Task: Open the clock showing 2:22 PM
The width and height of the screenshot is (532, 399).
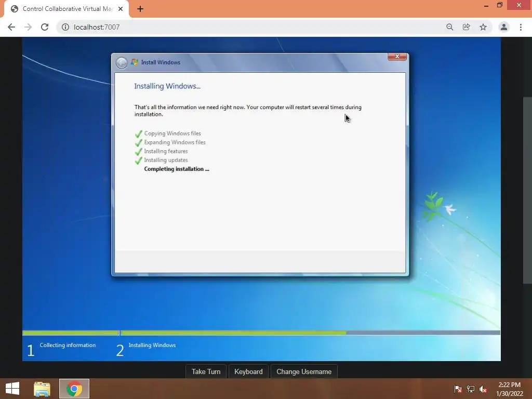Action: point(509,389)
